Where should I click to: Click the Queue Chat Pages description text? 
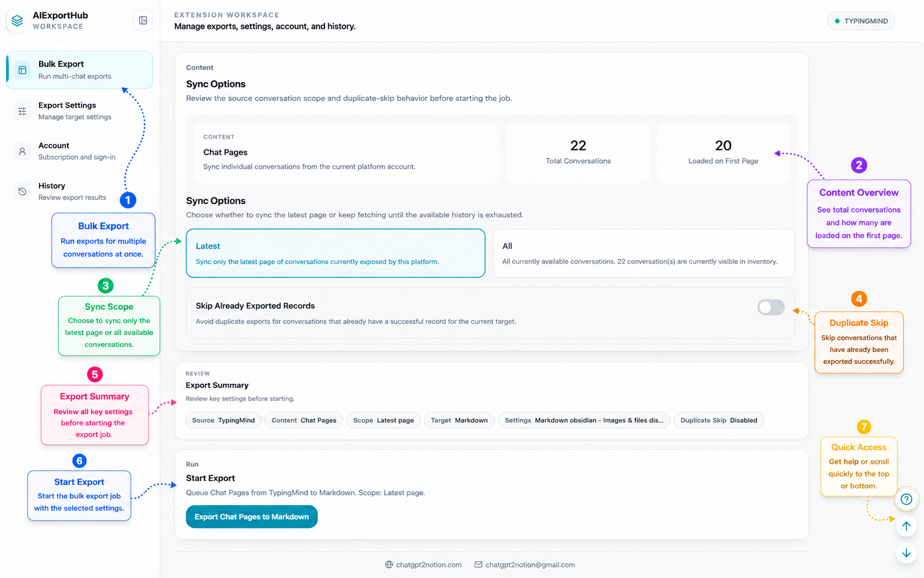(305, 493)
